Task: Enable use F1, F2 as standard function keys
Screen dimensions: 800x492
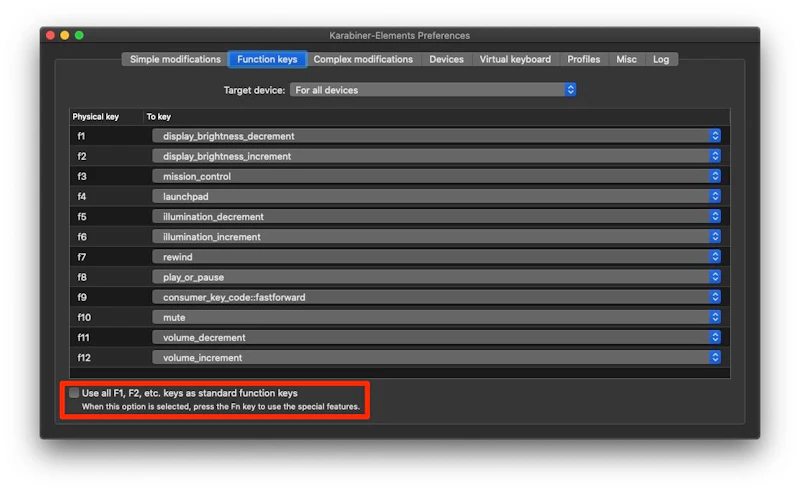Action: pyautogui.click(x=74, y=393)
